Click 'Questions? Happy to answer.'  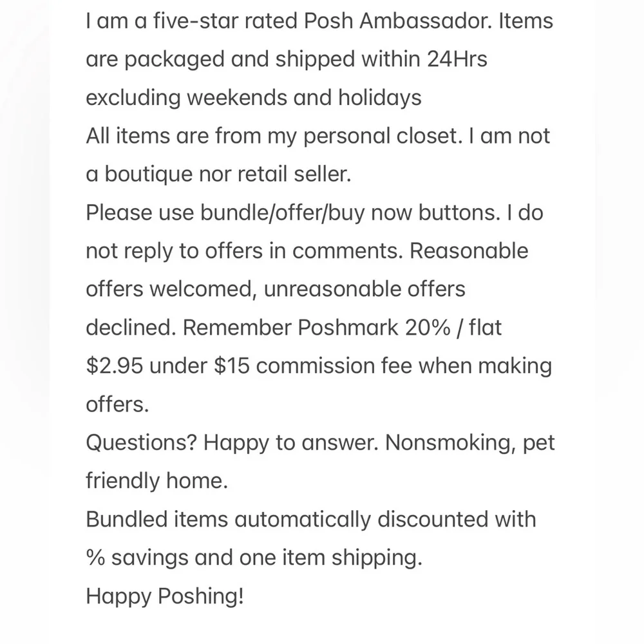(x=232, y=443)
